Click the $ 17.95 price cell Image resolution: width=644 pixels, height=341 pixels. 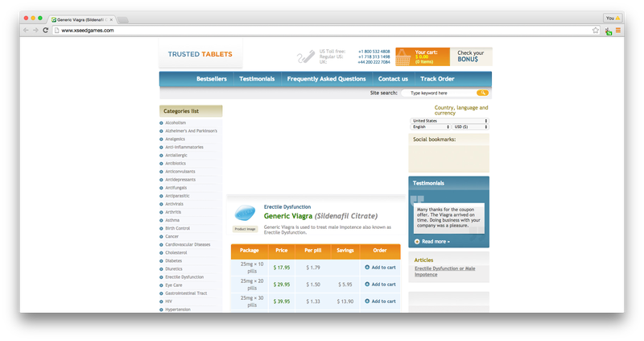pos(282,268)
